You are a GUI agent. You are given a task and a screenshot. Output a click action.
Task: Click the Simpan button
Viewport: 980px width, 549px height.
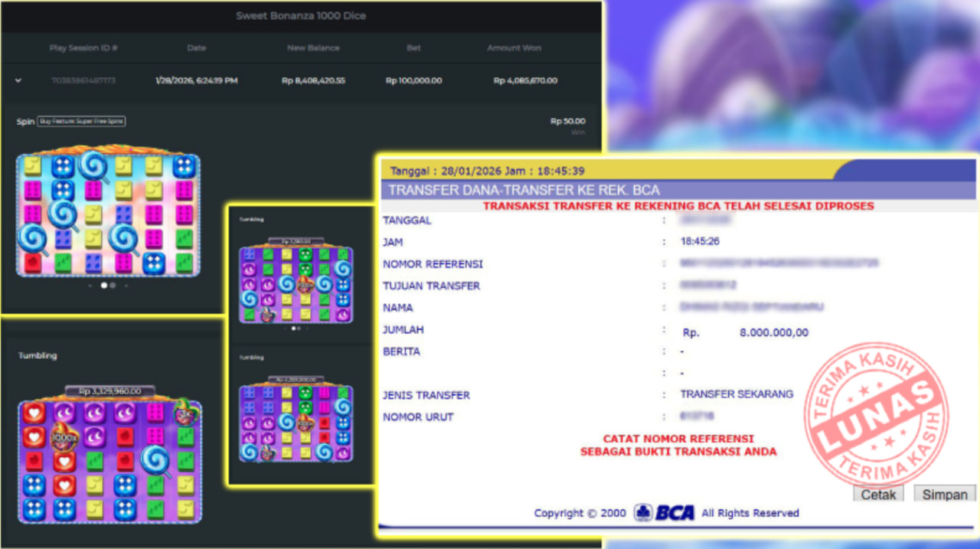(x=944, y=495)
